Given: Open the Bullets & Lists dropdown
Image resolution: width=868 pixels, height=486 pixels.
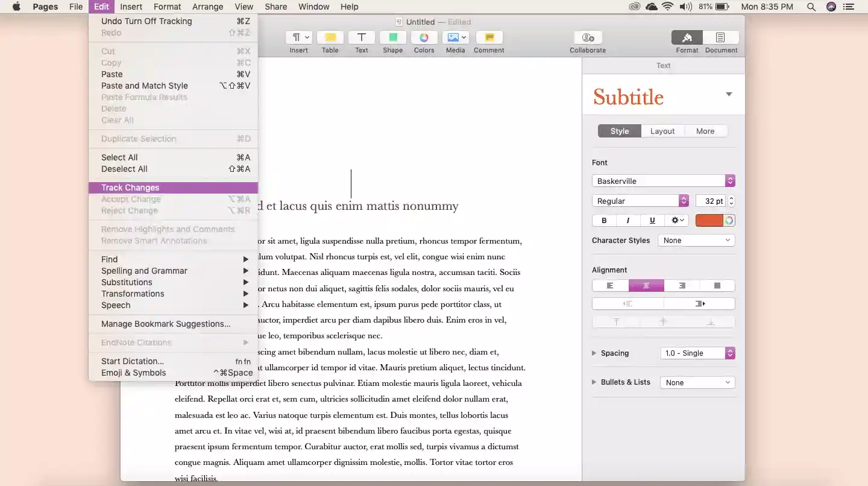Looking at the screenshot, I should click(x=697, y=382).
